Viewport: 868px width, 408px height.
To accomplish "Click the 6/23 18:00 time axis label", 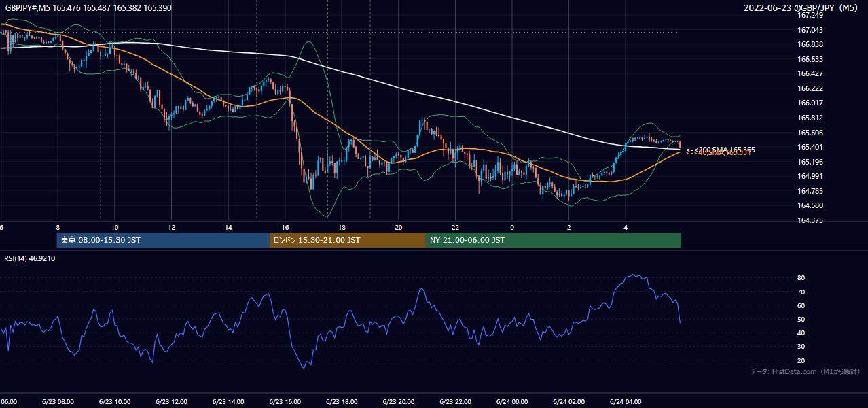I will pyautogui.click(x=341, y=401).
